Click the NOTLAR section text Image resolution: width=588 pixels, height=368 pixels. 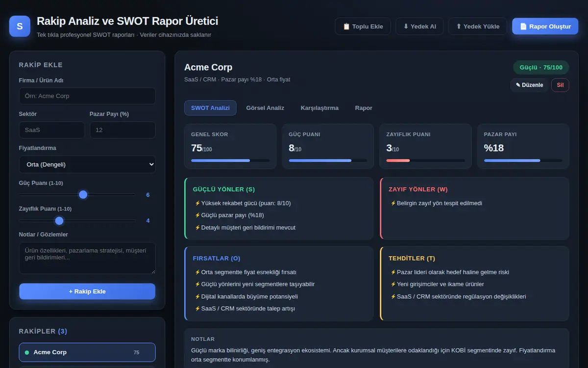(373, 355)
